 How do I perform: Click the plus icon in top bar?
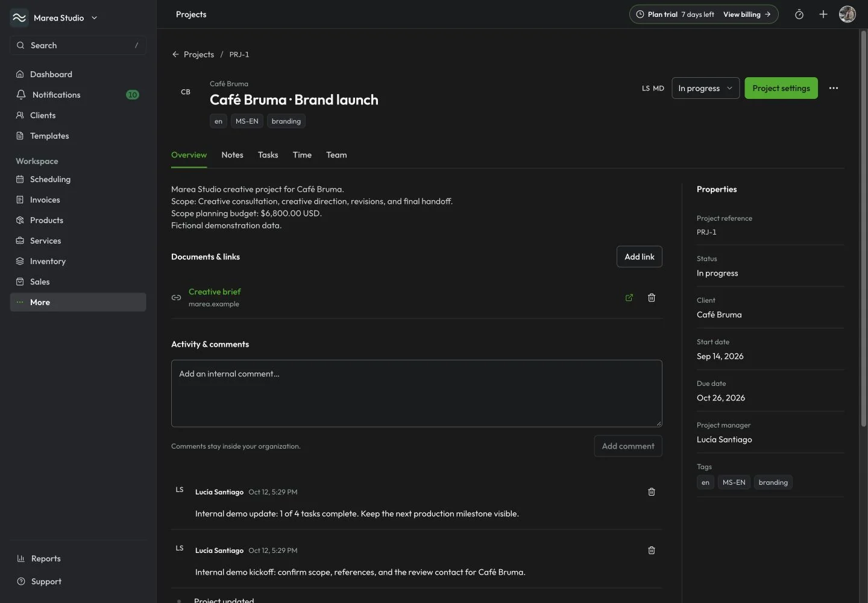[x=823, y=14]
